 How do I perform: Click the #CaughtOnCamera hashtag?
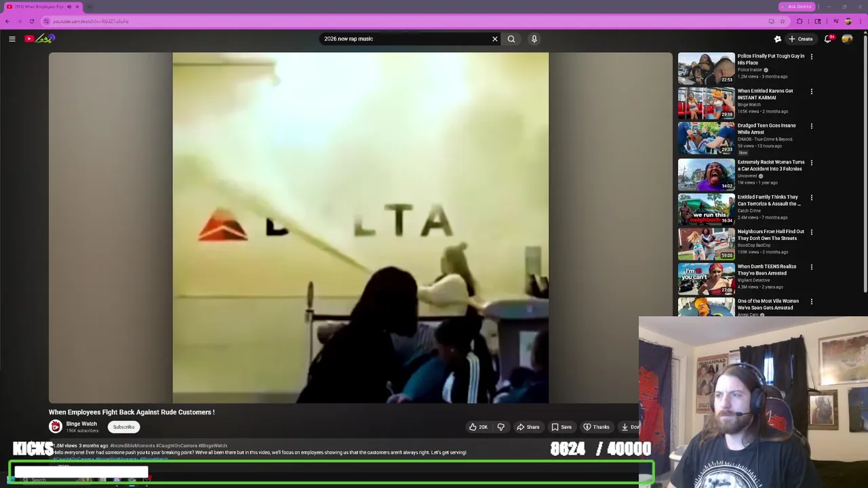[178, 446]
